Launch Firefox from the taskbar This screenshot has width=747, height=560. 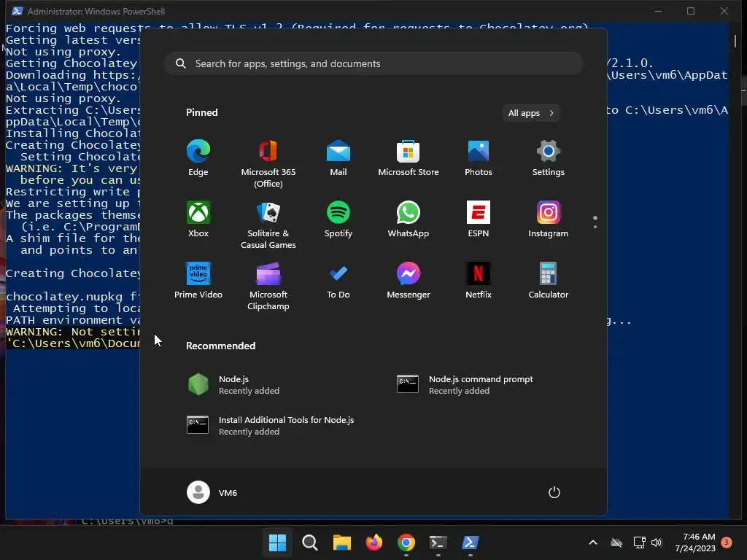point(374,542)
